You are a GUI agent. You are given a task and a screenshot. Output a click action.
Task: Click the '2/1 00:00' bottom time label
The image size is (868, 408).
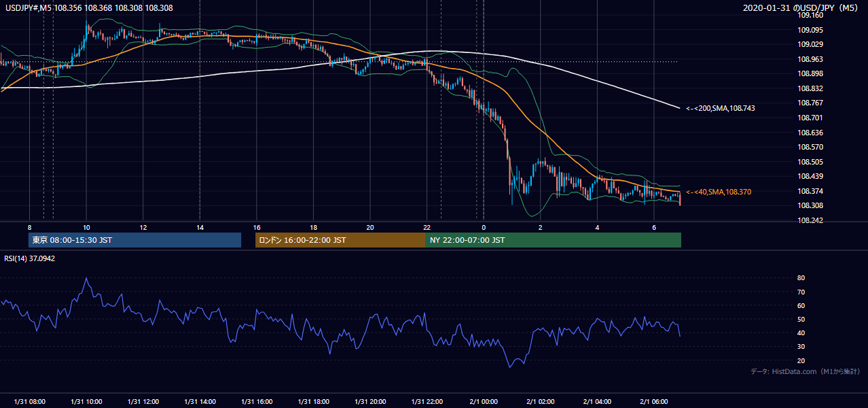[x=484, y=402]
